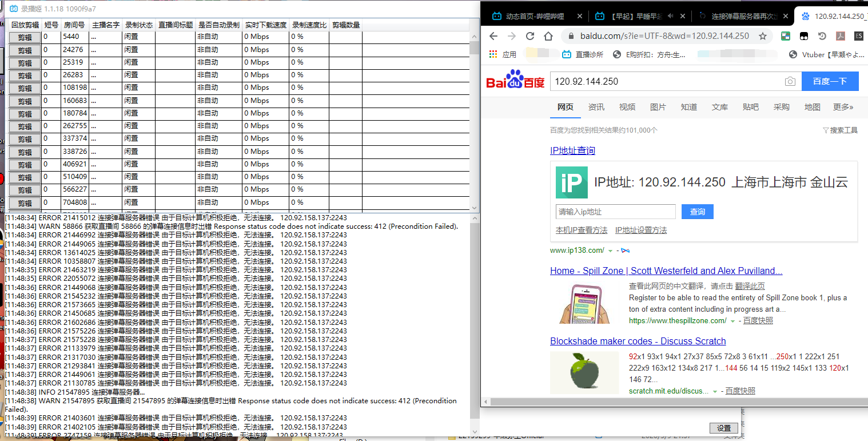Click the camera icon in Baidu's search box
The image size is (868, 441).
click(790, 81)
